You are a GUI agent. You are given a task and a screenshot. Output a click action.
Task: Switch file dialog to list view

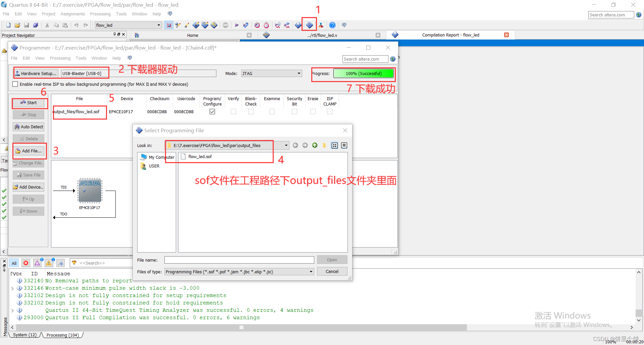pyautogui.click(x=334, y=145)
